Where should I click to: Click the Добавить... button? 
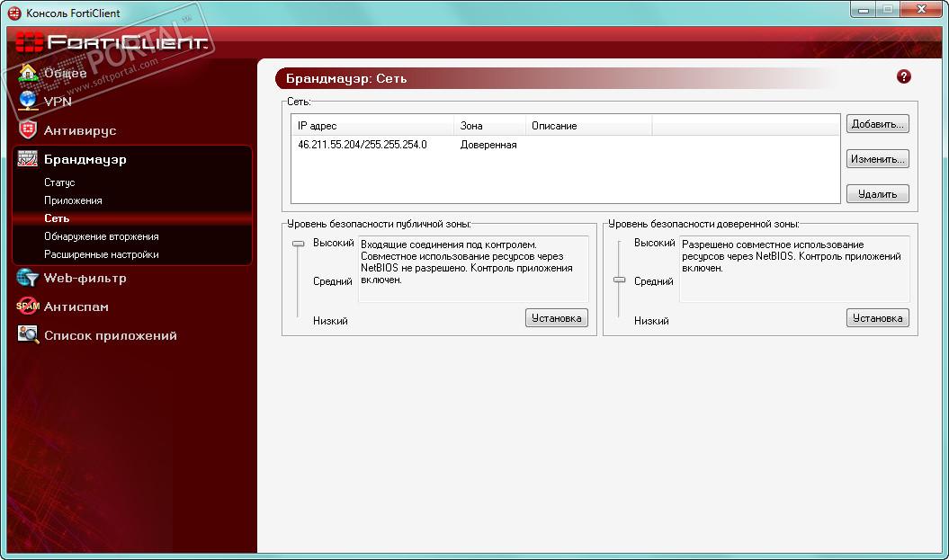coord(878,124)
